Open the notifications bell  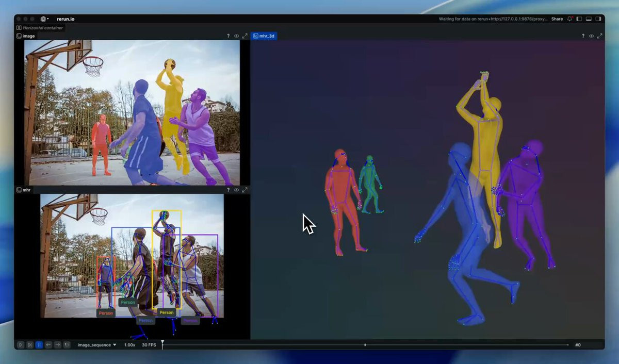point(570,19)
